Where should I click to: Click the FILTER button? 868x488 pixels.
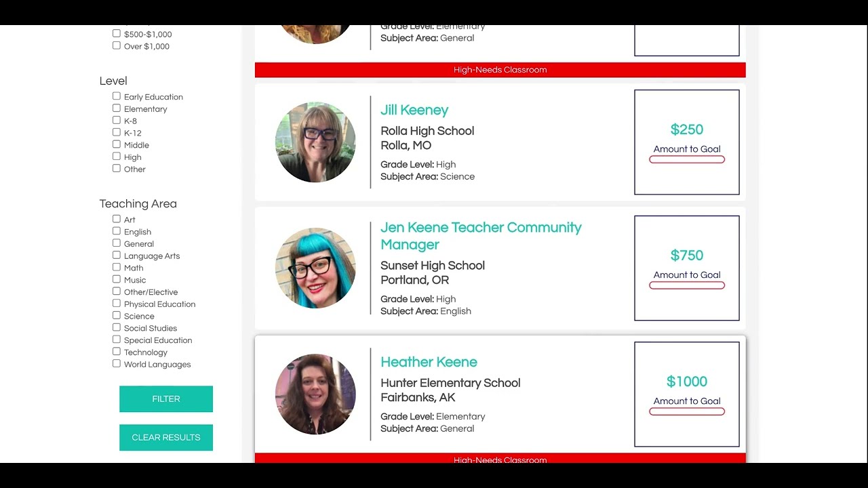coord(166,399)
